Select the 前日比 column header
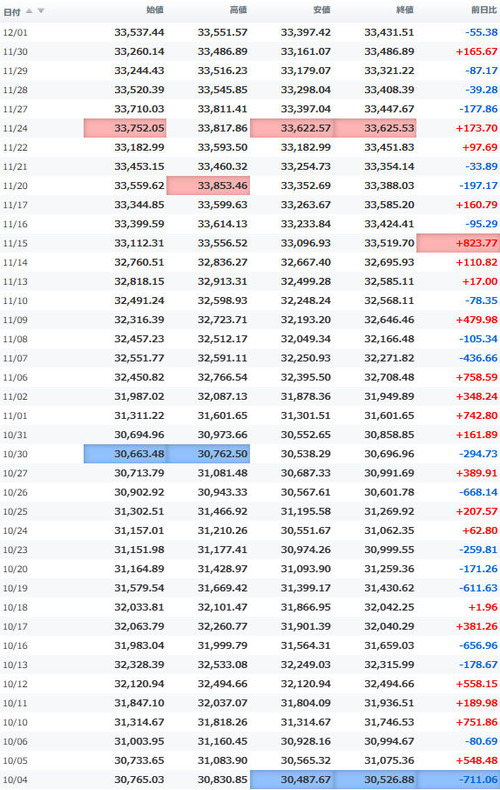500x790 pixels. point(484,10)
